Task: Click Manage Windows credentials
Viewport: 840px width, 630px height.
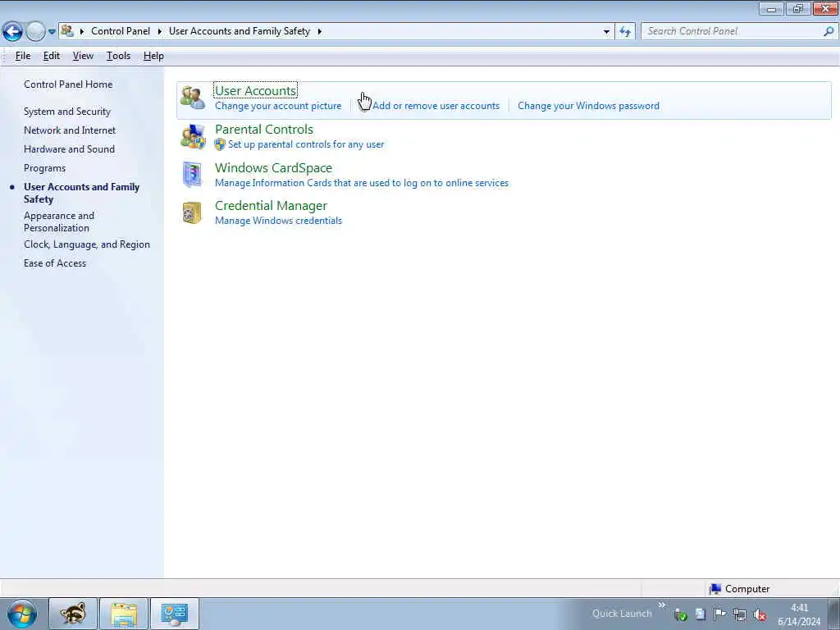Action: pos(278,220)
